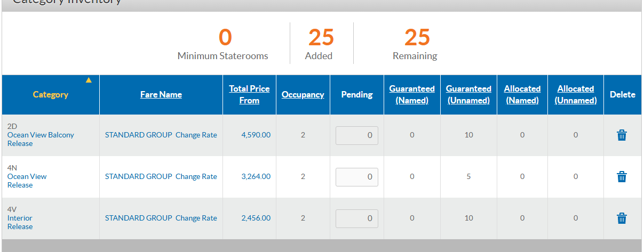
Task: Open the Ocean View category link
Action: pos(27,177)
